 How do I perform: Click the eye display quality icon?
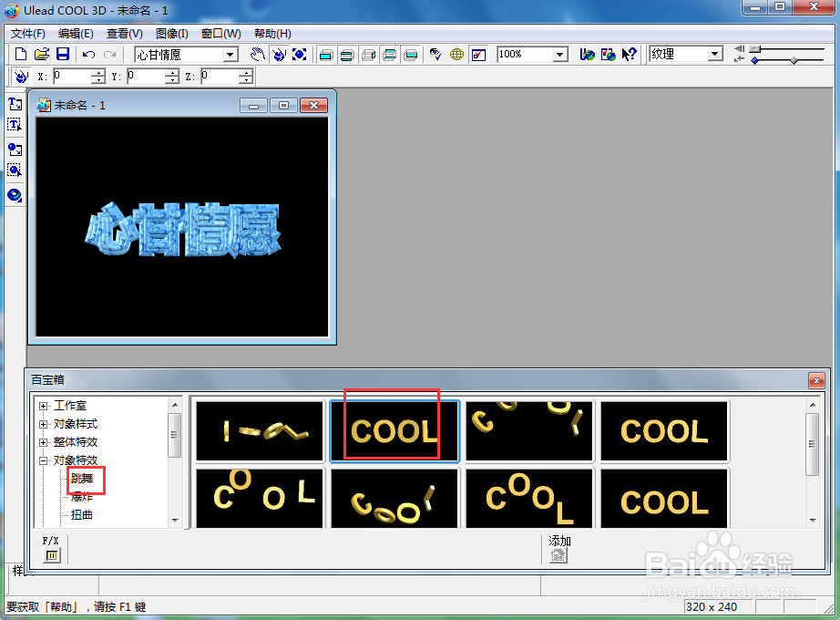click(435, 54)
